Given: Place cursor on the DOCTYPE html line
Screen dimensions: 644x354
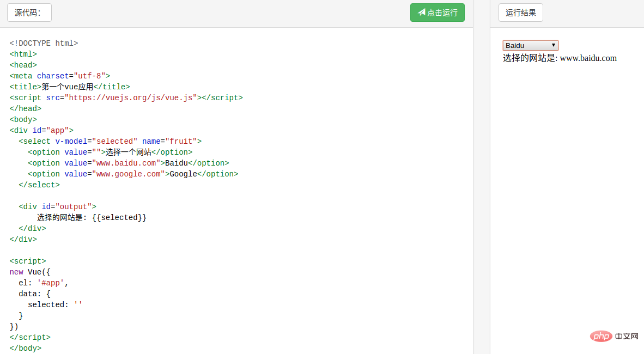Looking at the screenshot, I should coord(44,43).
